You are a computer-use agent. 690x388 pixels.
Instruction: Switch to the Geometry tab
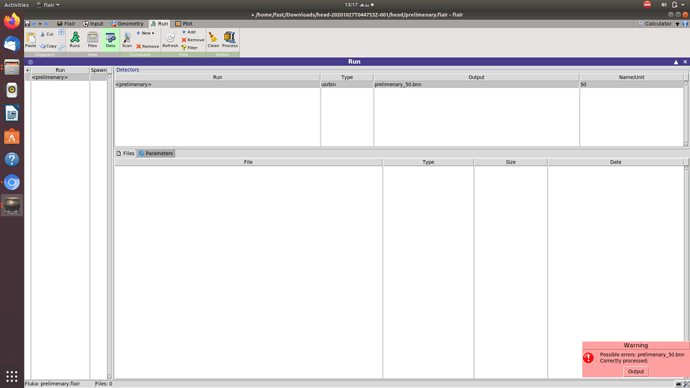127,24
